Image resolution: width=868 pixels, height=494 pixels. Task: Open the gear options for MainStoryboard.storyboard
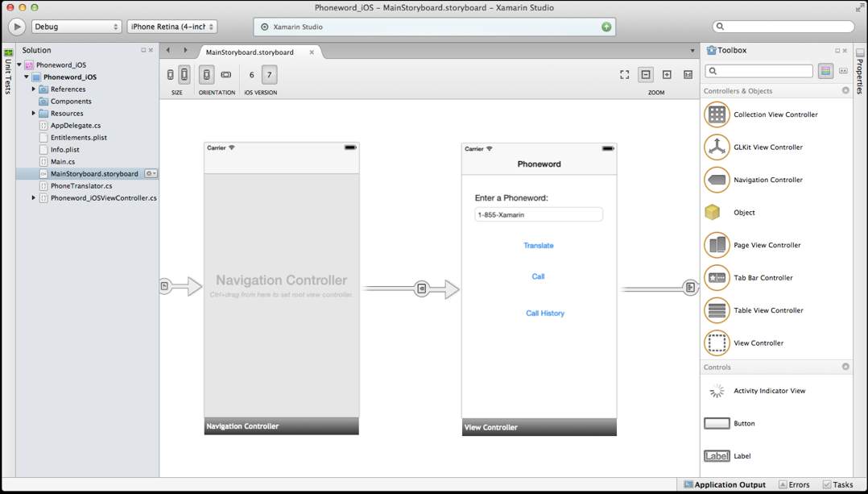[151, 174]
